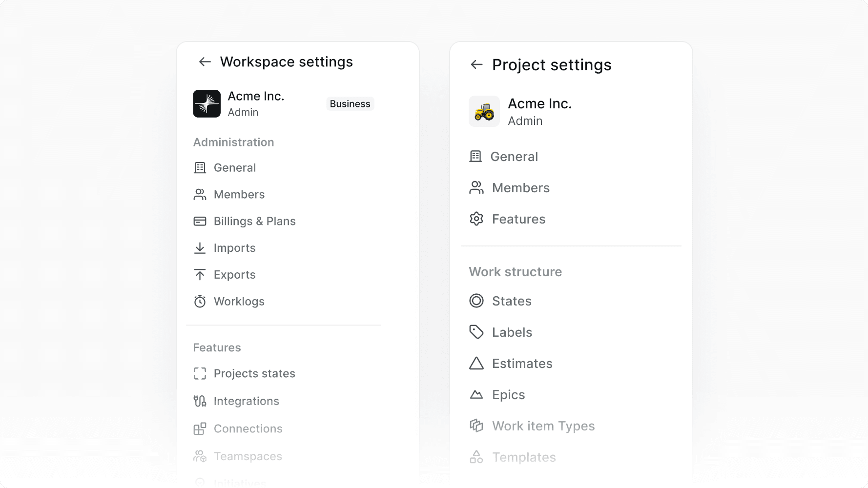Image resolution: width=868 pixels, height=488 pixels.
Task: Click the Integrations plug icon
Action: pyautogui.click(x=200, y=401)
